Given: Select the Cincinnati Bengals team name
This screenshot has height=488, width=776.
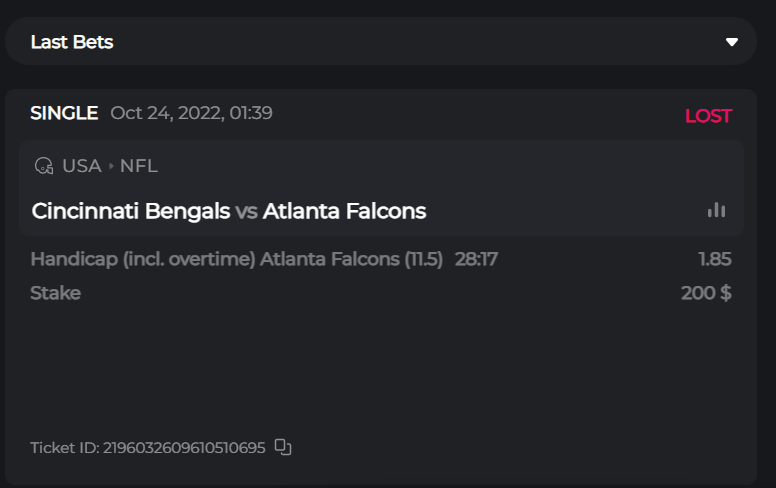Looking at the screenshot, I should (131, 211).
